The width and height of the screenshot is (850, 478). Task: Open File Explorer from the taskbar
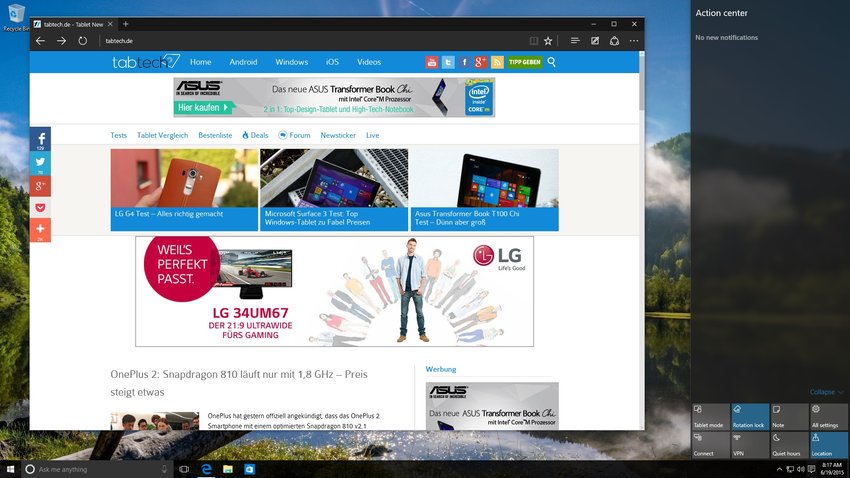click(x=228, y=469)
